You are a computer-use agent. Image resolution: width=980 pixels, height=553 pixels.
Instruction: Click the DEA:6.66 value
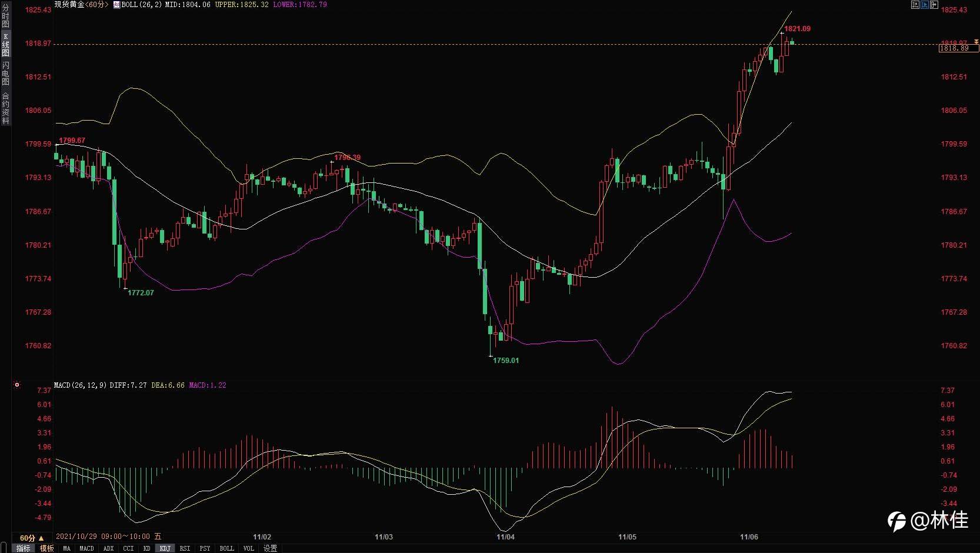(168, 385)
